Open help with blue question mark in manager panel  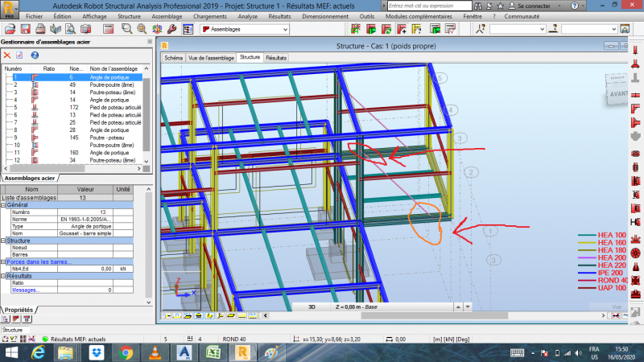[x=35, y=56]
